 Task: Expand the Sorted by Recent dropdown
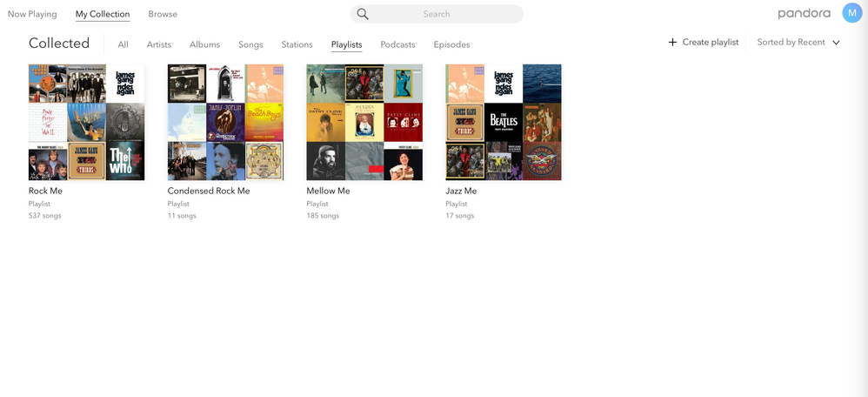pos(798,43)
